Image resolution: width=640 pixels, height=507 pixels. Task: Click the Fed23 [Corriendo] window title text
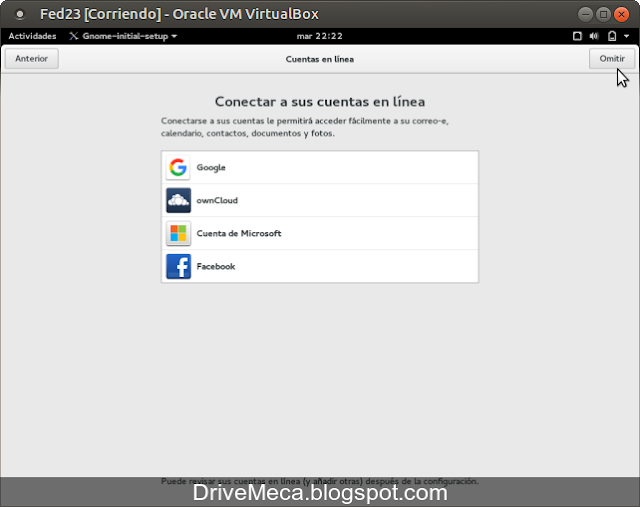[x=179, y=14]
